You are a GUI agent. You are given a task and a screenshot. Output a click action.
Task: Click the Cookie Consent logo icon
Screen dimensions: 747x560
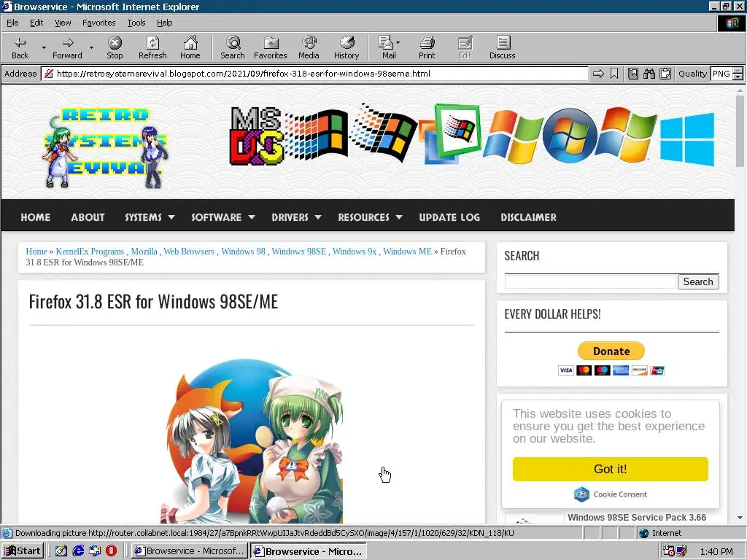tap(581, 494)
